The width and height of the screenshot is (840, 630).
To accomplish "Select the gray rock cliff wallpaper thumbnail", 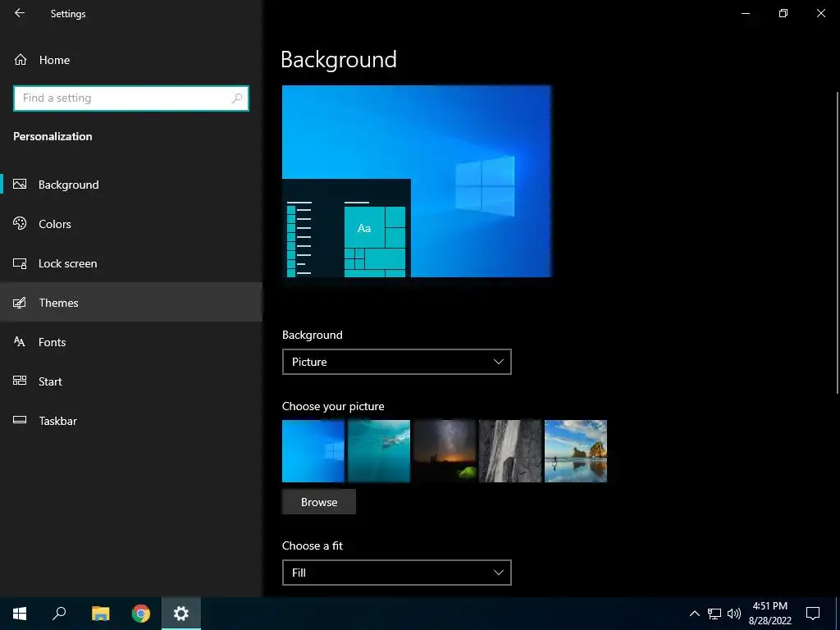I will point(510,451).
